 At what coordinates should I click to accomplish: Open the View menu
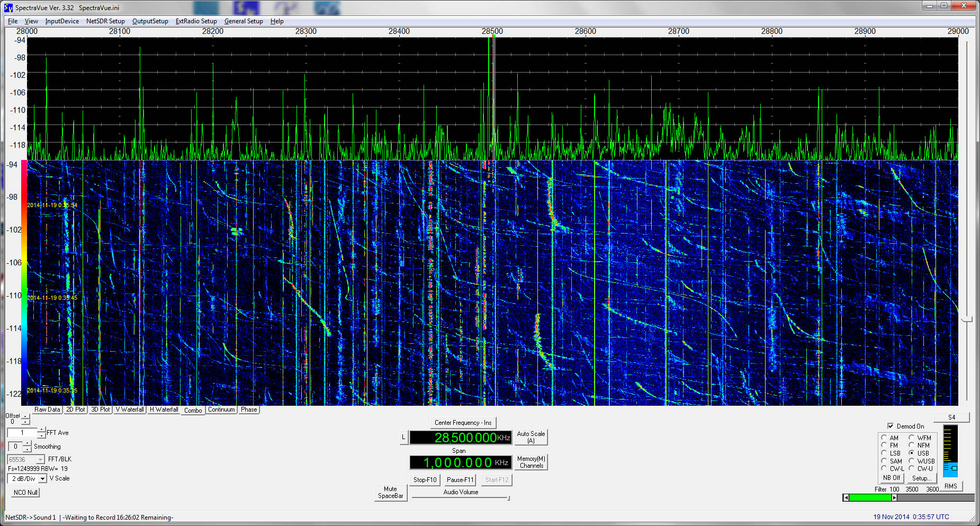[x=31, y=21]
